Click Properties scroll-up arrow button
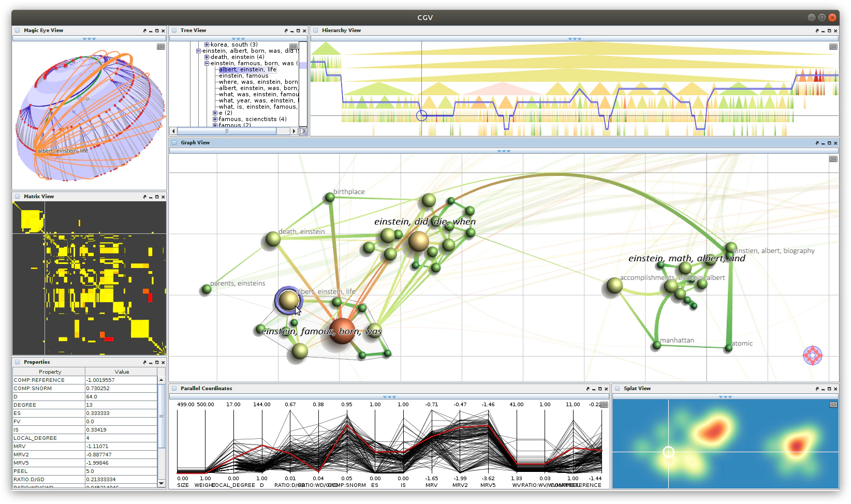The height and width of the screenshot is (504, 851). (x=161, y=380)
